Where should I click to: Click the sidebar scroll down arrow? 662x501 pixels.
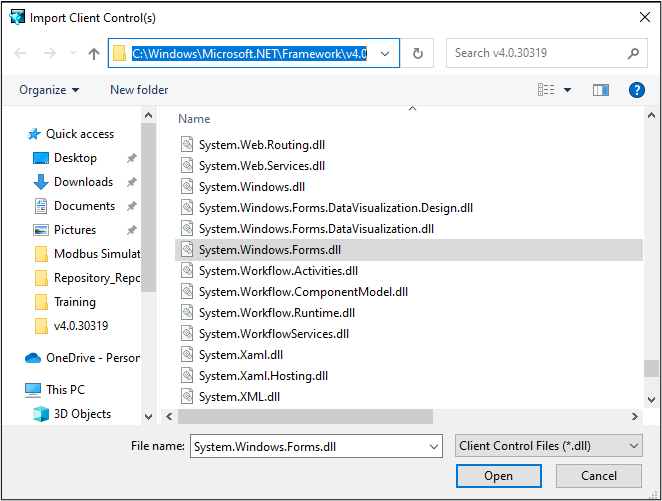[x=148, y=417]
